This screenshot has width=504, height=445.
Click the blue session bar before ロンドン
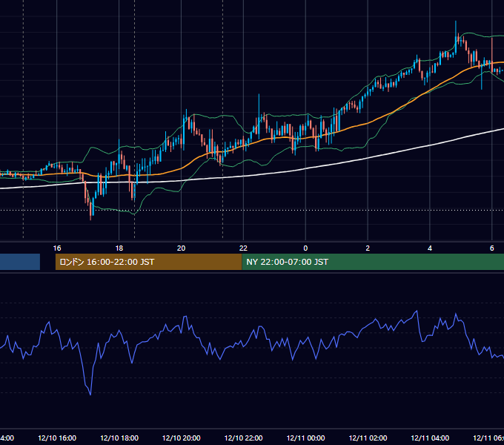click(20, 262)
